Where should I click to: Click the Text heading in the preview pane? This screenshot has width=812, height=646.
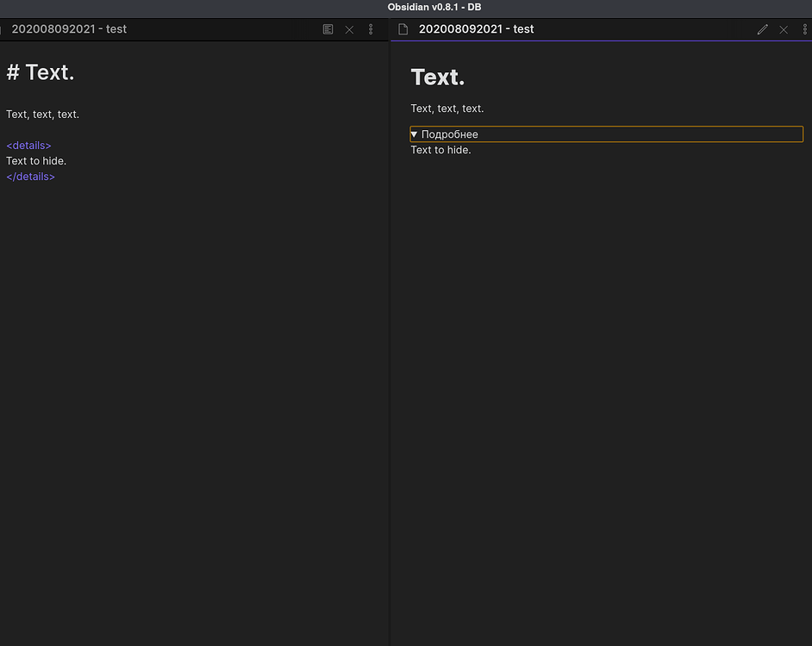pos(437,76)
